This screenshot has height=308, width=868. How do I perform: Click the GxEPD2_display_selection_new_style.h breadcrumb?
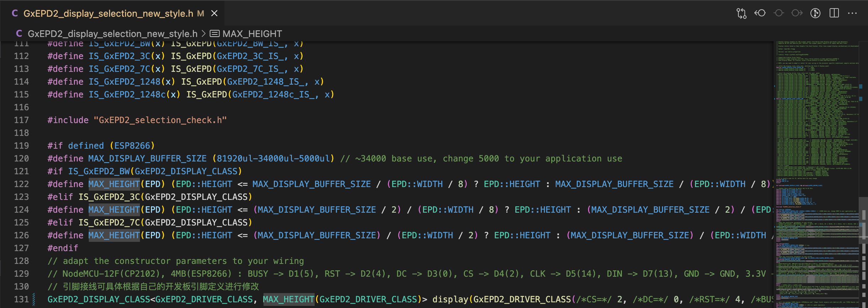113,34
